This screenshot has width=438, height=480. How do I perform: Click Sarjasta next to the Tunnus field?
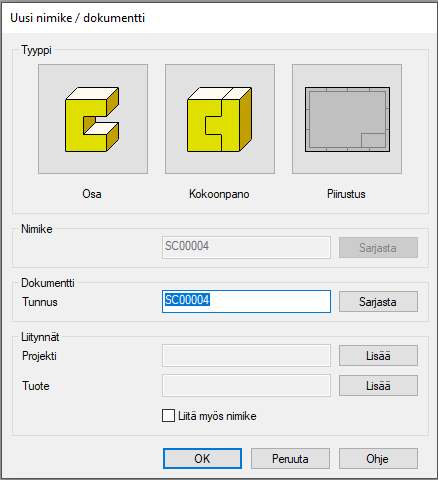[378, 302]
